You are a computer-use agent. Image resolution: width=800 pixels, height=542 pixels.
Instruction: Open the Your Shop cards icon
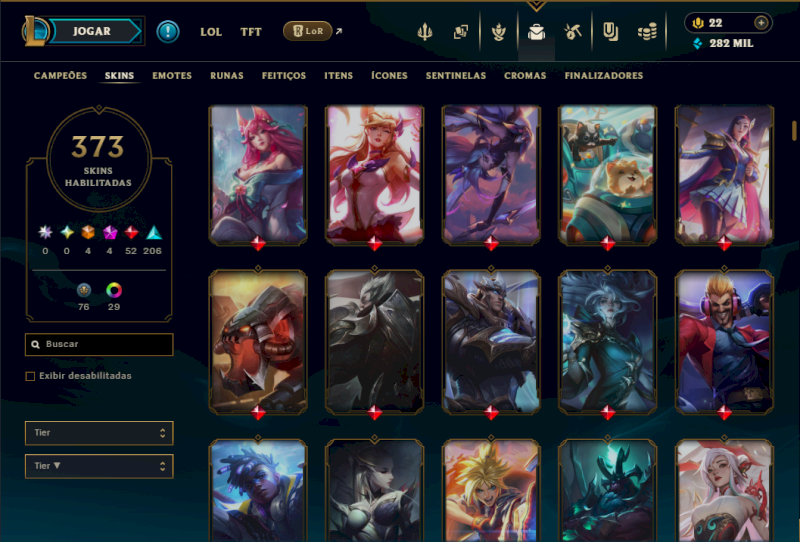461,32
